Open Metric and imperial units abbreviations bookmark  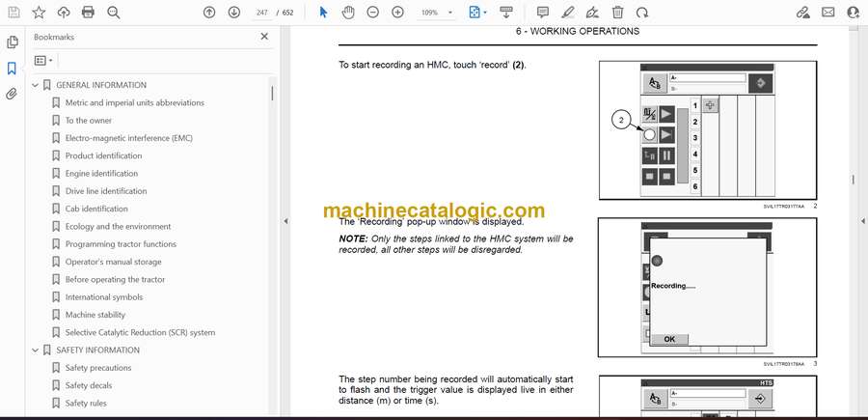click(134, 103)
